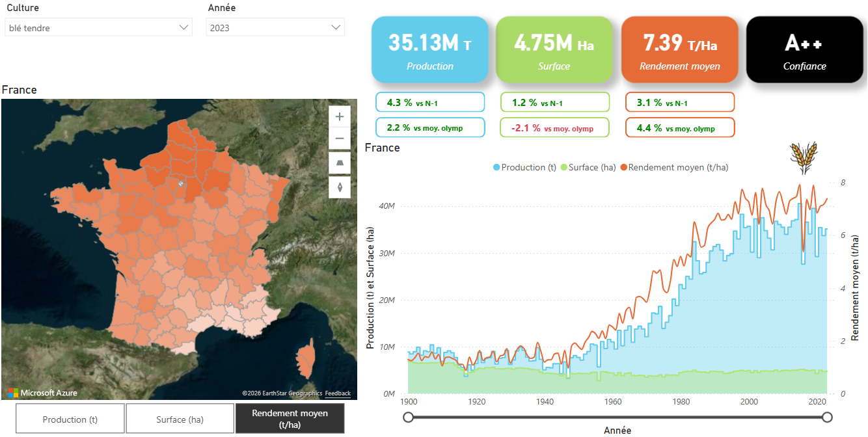Click the wheat ear icon above chart

[804, 158]
